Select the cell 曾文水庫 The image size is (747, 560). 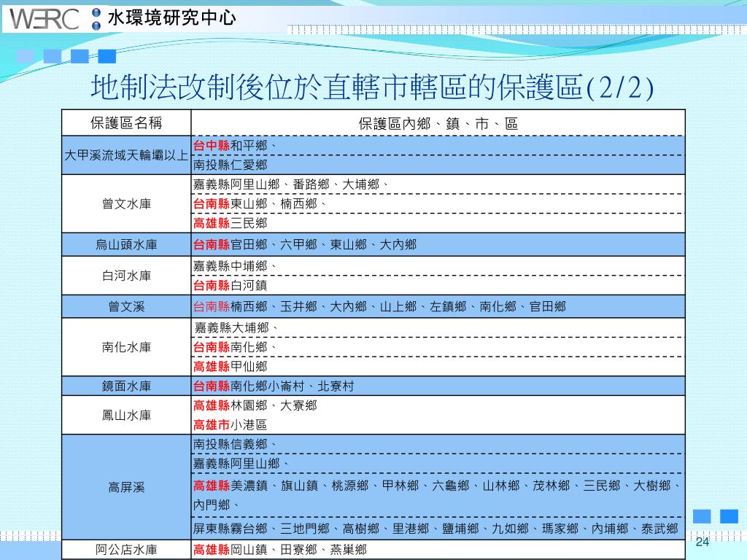(x=126, y=204)
